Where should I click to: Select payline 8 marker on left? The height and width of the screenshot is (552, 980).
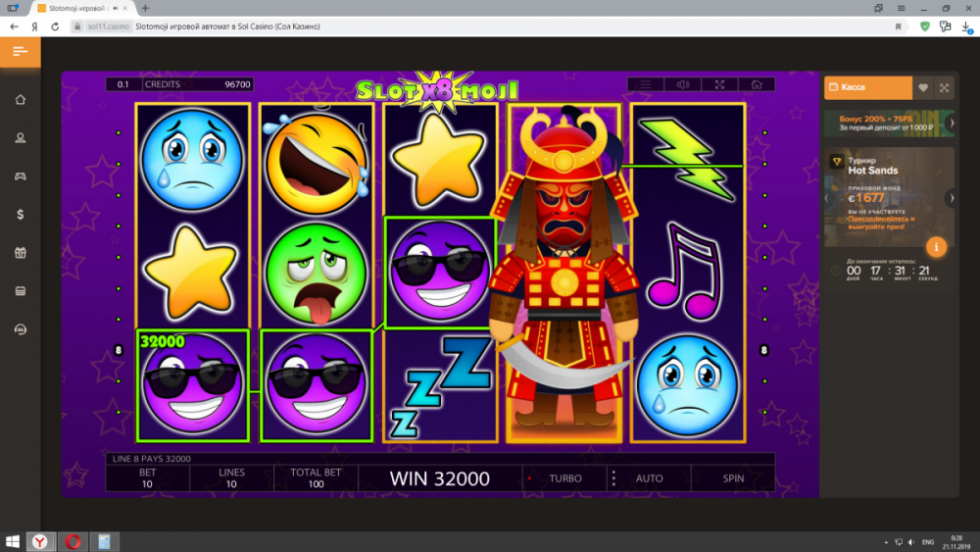(x=119, y=350)
